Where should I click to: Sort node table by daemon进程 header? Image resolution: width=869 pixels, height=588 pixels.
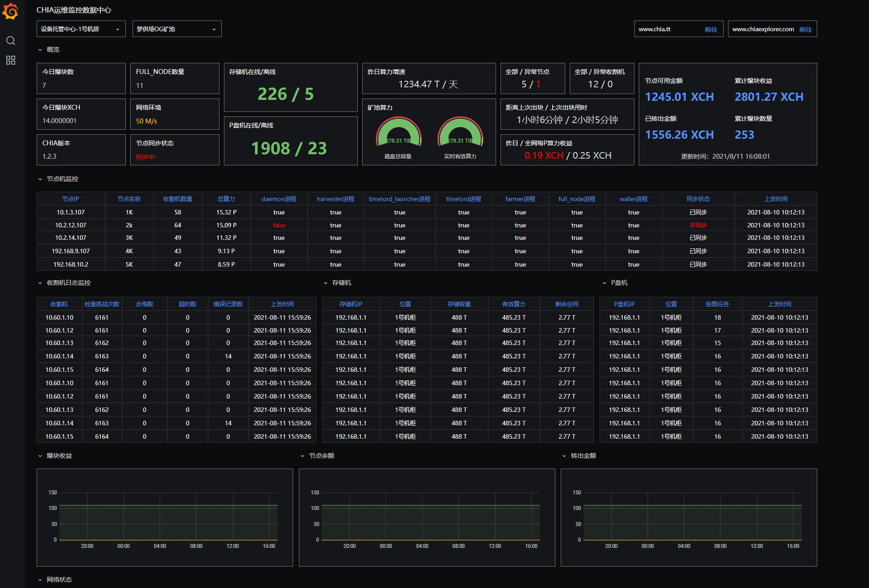pos(279,199)
